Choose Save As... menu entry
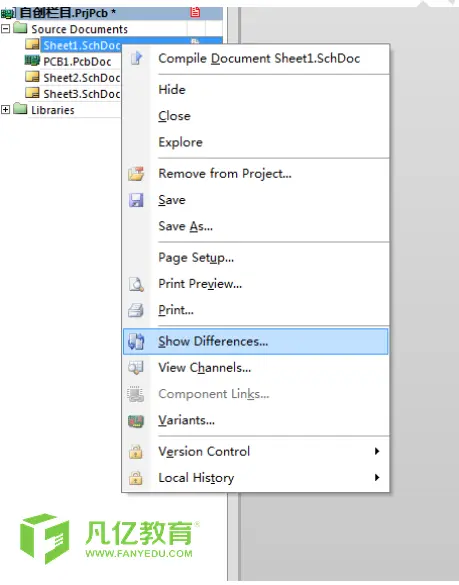Image resolution: width=459 pixels, height=585 pixels. pyautogui.click(x=256, y=226)
